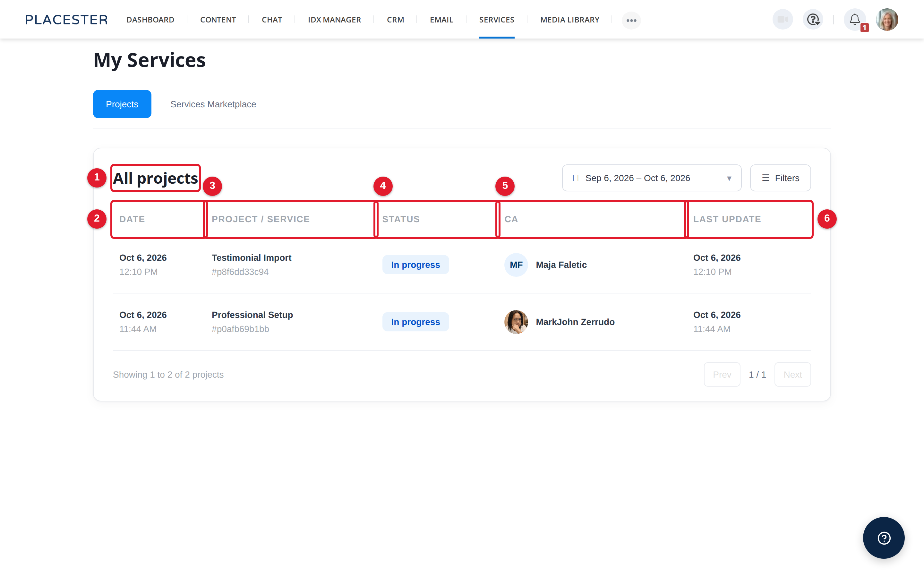Click the calendar icon in date range

[x=575, y=178]
